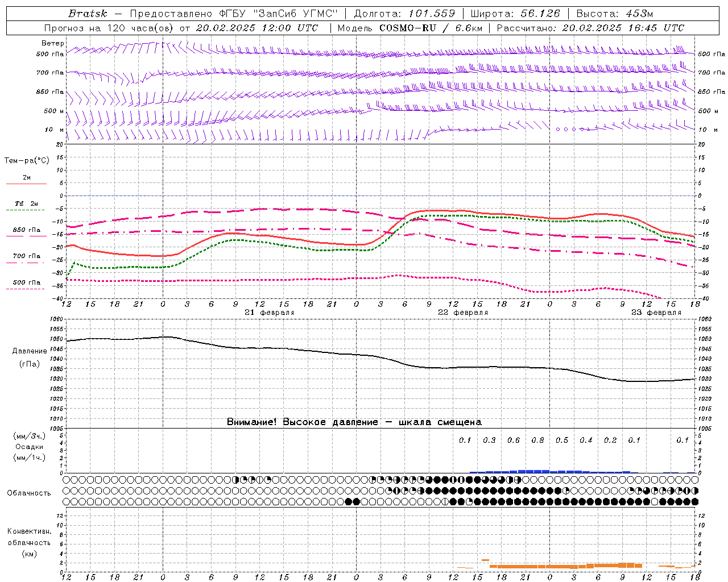Click the "Тем-ра(°C)" temperature panel label
The image size is (728, 582).
coord(27,161)
